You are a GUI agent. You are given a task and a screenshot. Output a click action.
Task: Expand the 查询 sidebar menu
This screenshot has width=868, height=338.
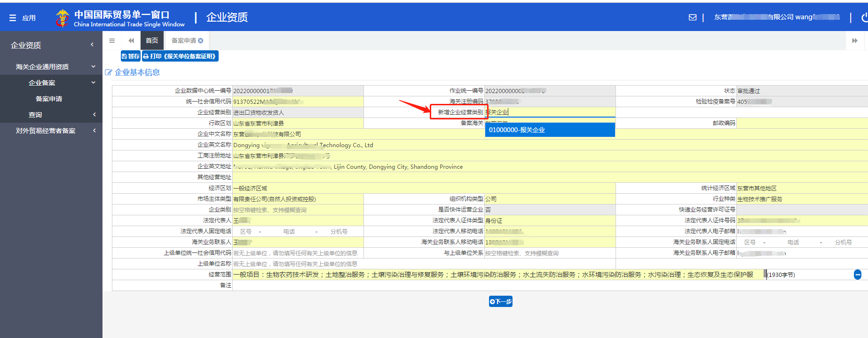(x=51, y=115)
